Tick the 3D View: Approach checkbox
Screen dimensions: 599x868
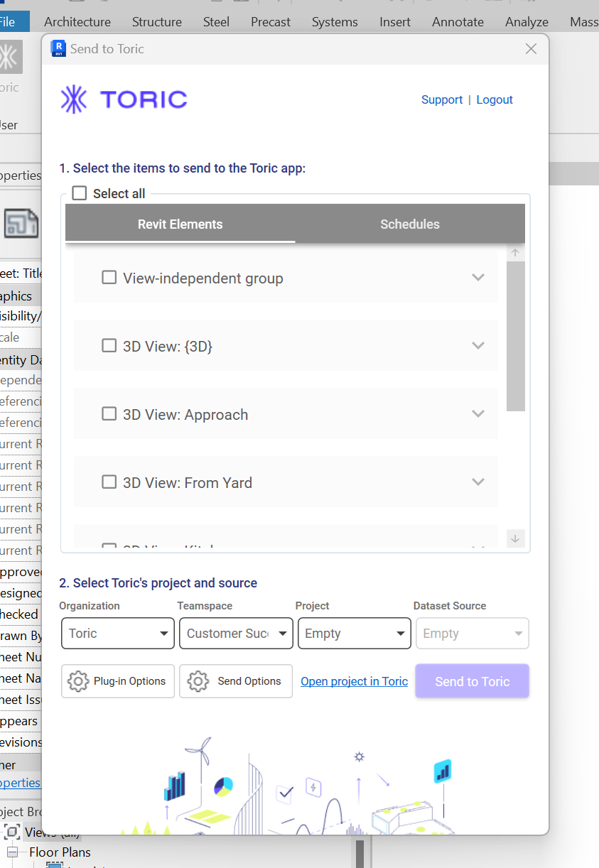click(109, 414)
